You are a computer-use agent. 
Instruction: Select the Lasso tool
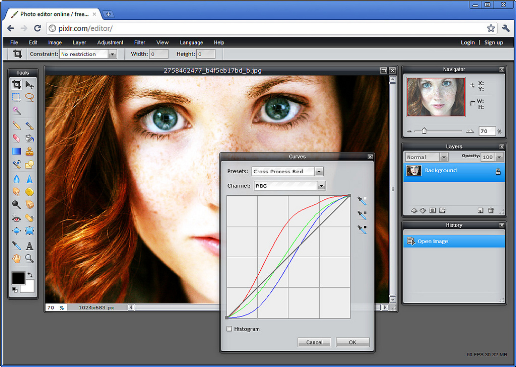pyautogui.click(x=30, y=97)
